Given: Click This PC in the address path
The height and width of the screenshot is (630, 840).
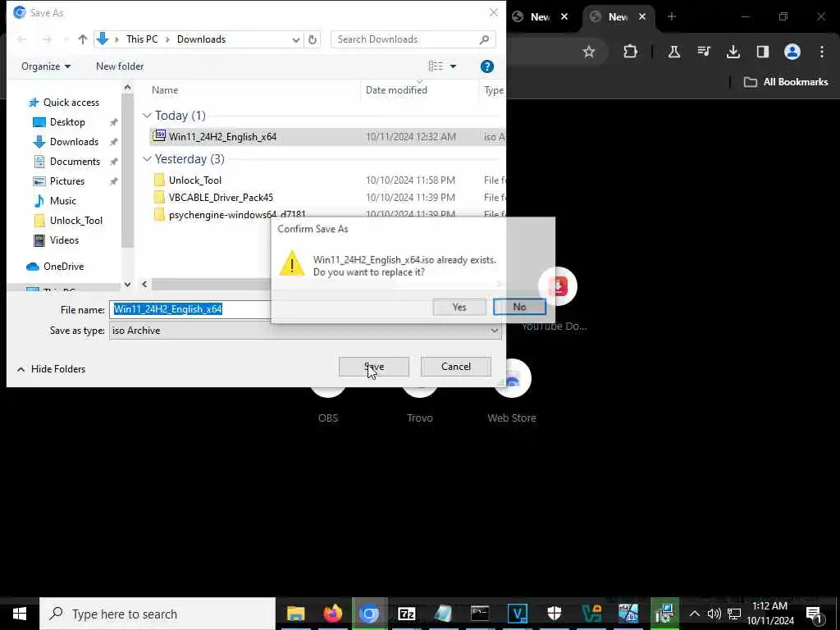Looking at the screenshot, I should tap(142, 39).
